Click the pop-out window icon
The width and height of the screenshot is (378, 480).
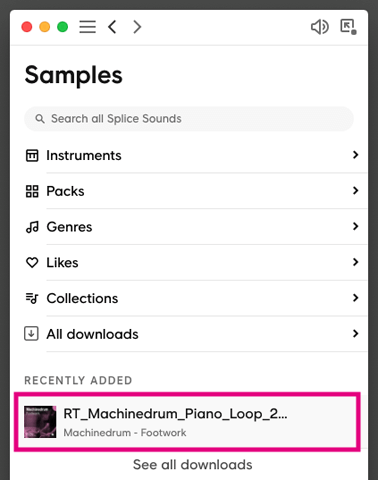coord(348,27)
